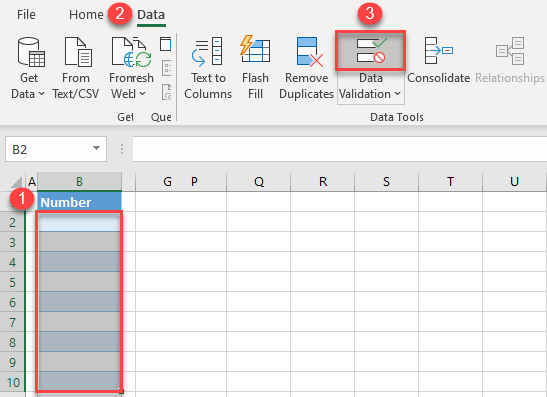Click the Remove Duplicates icon

pos(309,52)
